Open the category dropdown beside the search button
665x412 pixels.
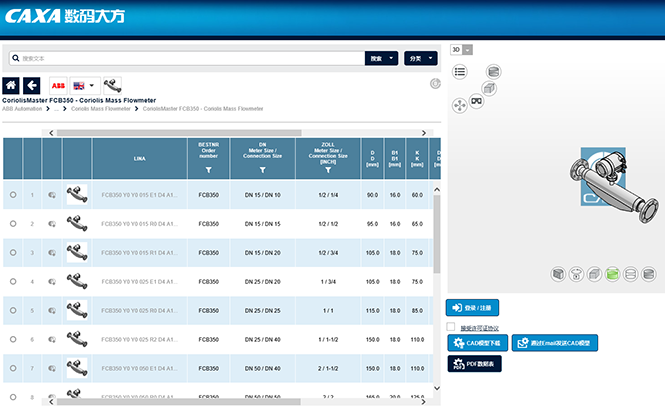pyautogui.click(x=421, y=58)
